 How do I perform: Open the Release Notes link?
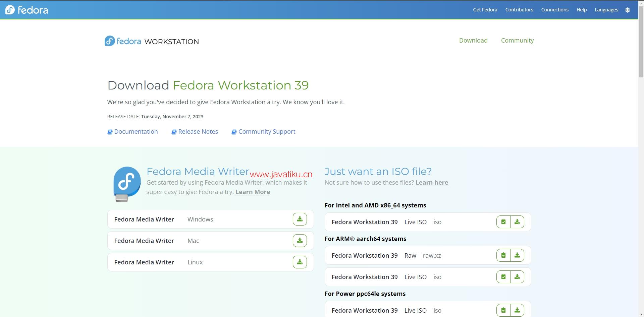198,132
